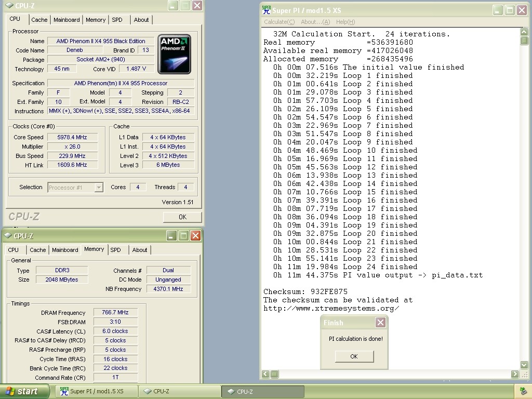
Task: Click the Level 3 cache value 6 MBytes
Action: pos(168,165)
